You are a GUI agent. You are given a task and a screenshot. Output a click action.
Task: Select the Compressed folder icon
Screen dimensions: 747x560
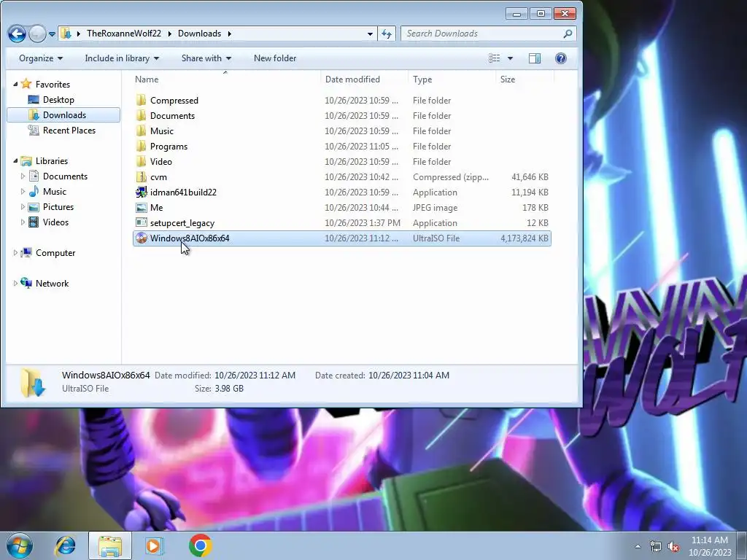[141, 101]
